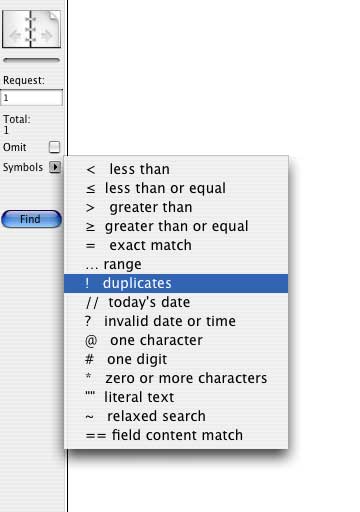
Task: Click the request slider bar under book
Action: [x=31, y=60]
